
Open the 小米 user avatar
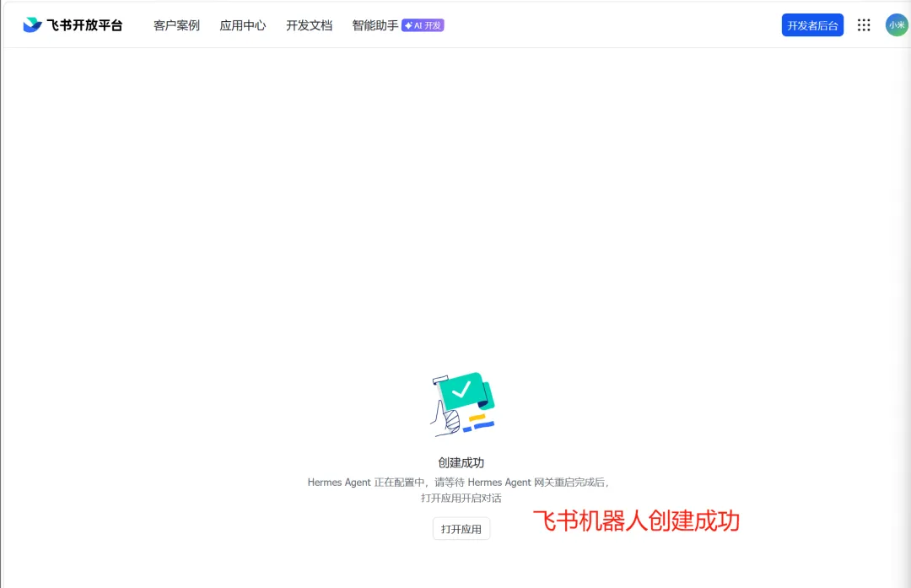coord(897,25)
